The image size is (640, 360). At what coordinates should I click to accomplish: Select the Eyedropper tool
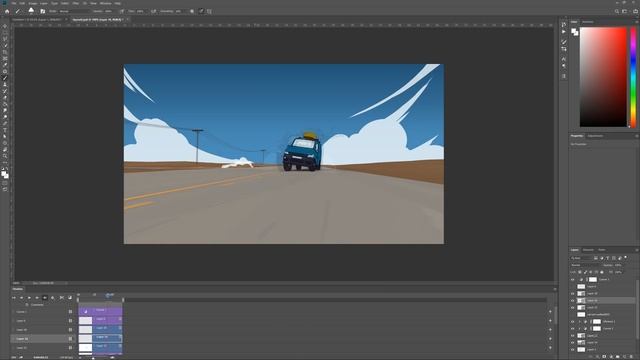tap(5, 65)
